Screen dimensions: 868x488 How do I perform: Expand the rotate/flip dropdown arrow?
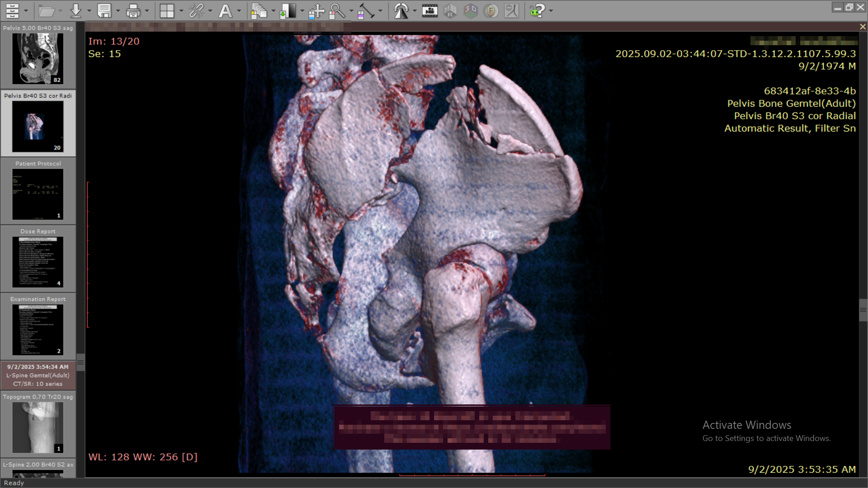click(x=414, y=11)
